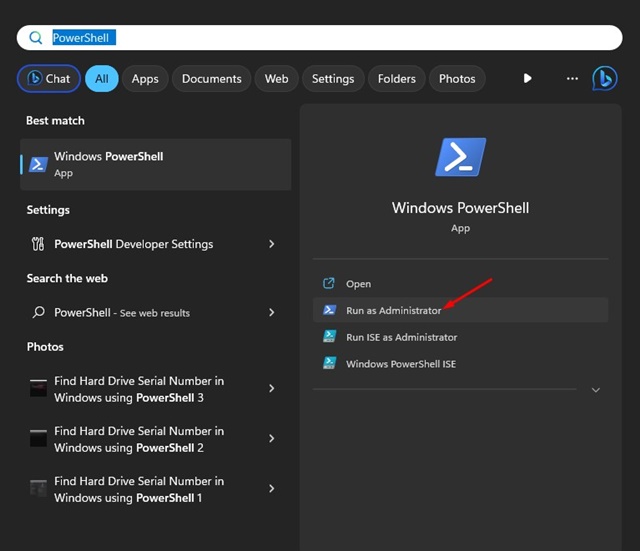Open the Bing Chat filter
640x551 pixels.
pos(49,78)
